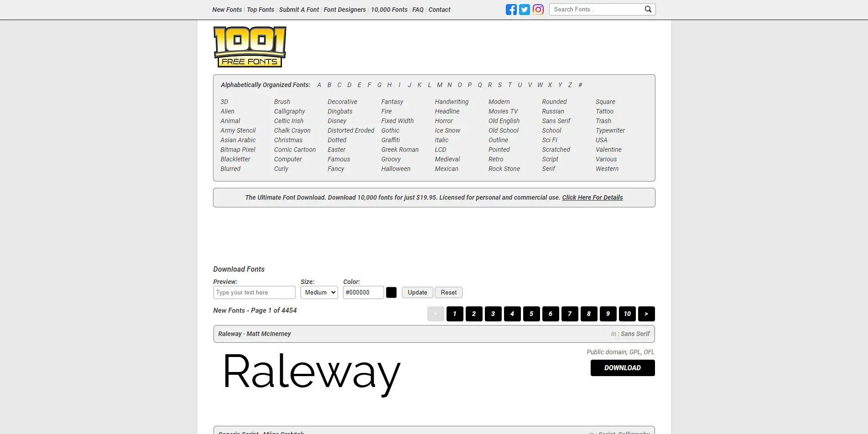Open the Twitter social icon
The width and height of the screenshot is (868, 434).
[x=525, y=10]
